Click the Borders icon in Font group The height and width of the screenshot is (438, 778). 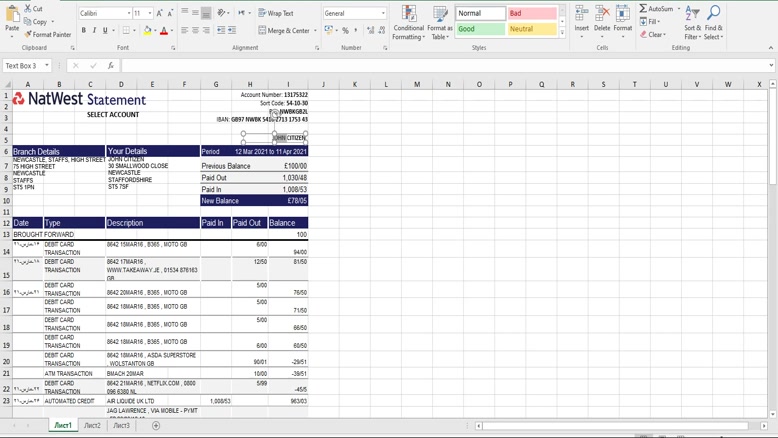(126, 31)
